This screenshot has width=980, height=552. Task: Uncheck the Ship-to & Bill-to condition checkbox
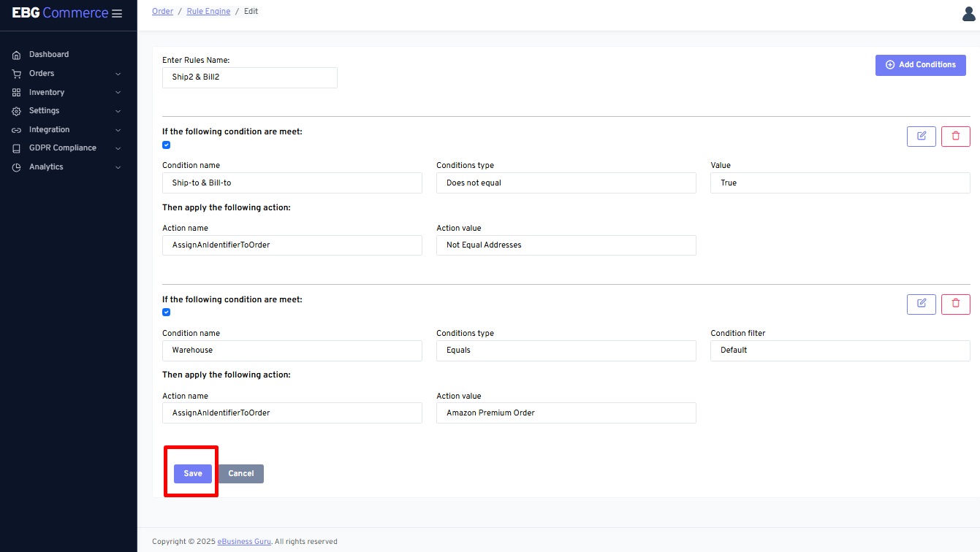pyautogui.click(x=166, y=145)
